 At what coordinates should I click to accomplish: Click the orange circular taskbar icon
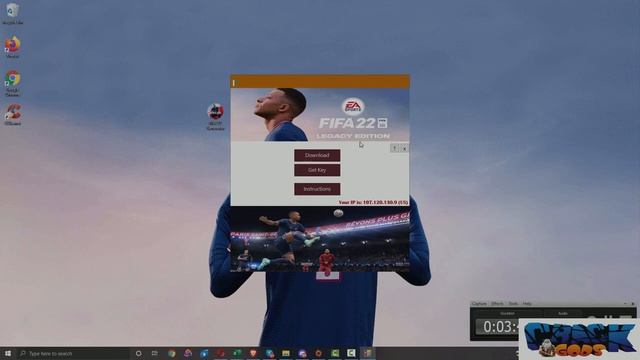[x=318, y=353]
